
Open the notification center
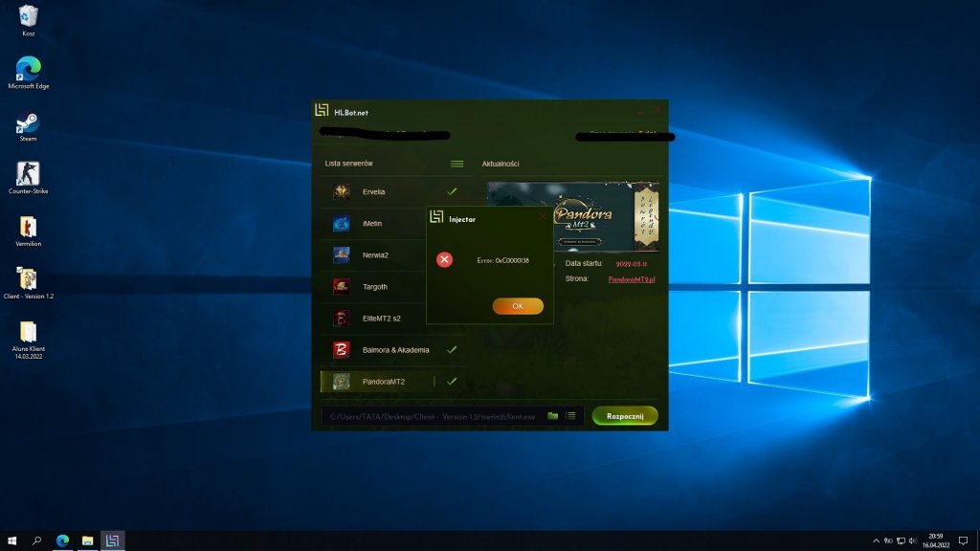coord(963,541)
